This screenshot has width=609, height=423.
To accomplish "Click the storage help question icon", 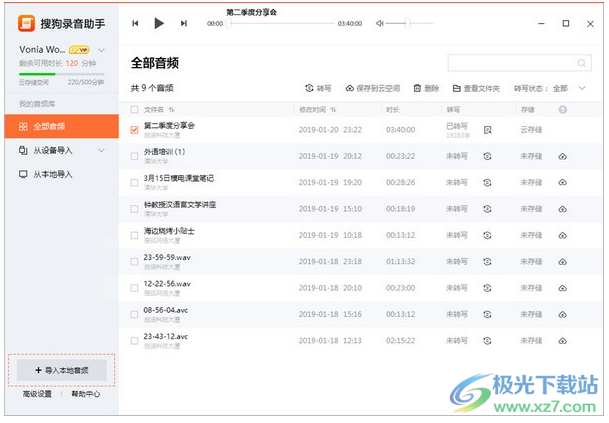I will (x=563, y=110).
